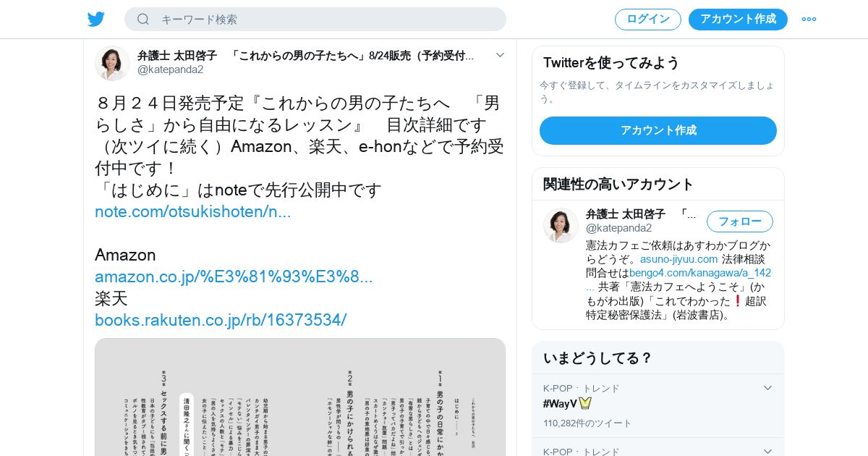This screenshot has width=868, height=456.
Task: Focus the キーワード検索 search field
Action: coord(315,20)
